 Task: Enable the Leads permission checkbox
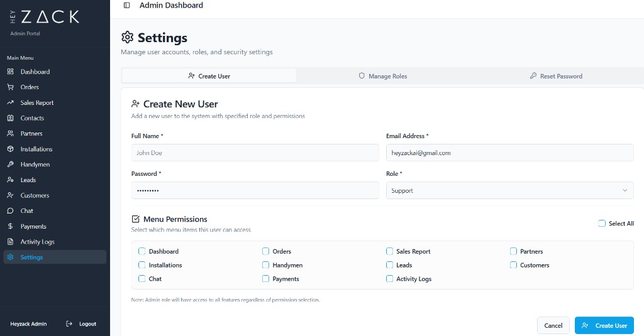click(389, 265)
